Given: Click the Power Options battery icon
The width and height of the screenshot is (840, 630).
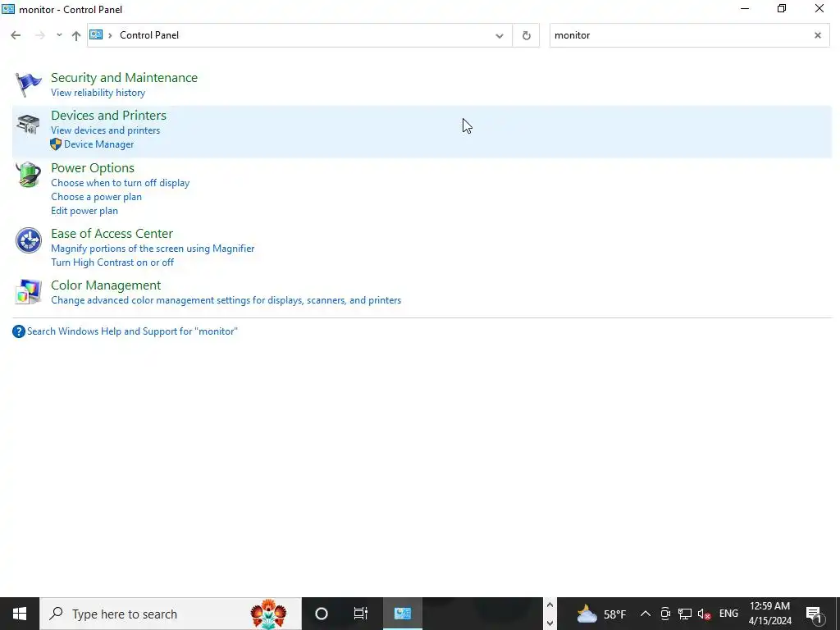Looking at the screenshot, I should 29,175.
